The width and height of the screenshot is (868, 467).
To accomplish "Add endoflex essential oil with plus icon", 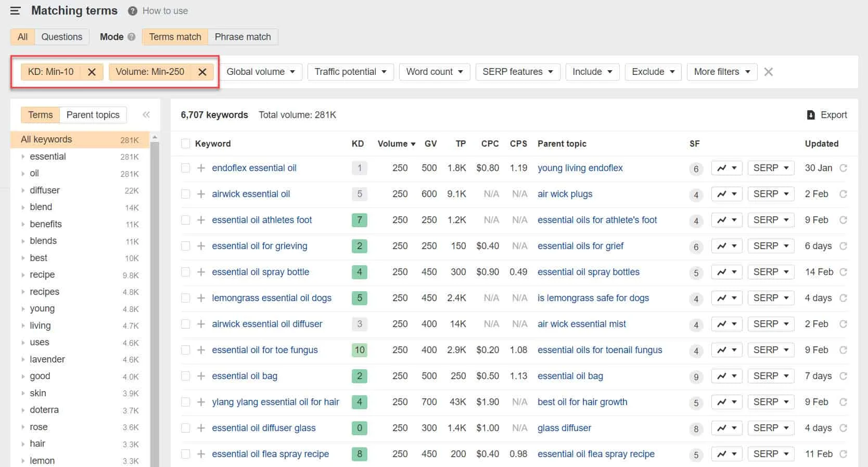I will (201, 168).
